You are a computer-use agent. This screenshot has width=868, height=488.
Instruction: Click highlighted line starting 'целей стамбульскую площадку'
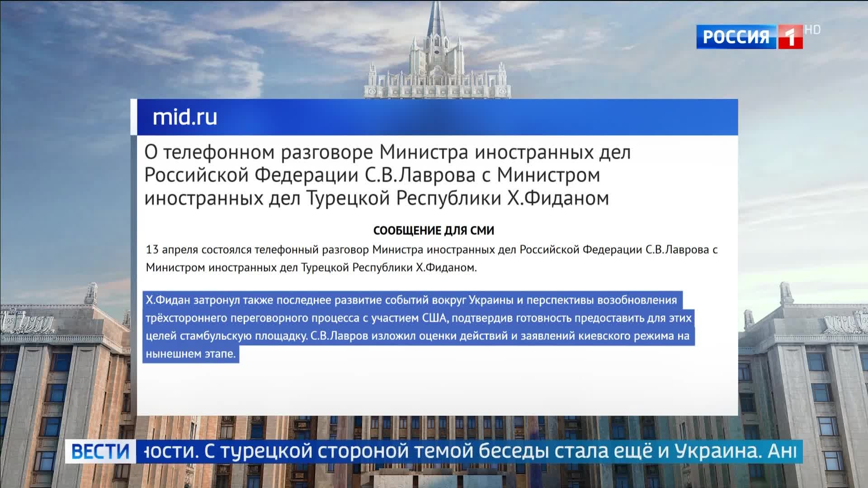(417, 336)
